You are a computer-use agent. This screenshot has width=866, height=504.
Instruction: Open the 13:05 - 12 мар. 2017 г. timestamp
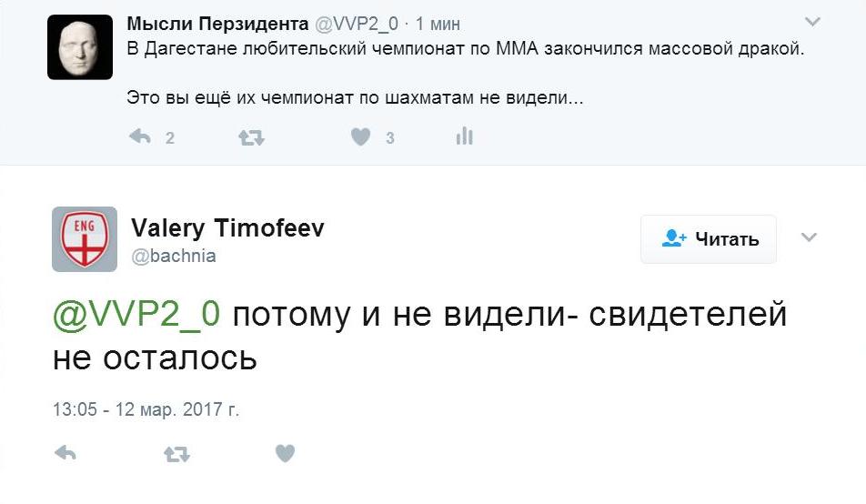pyautogui.click(x=146, y=409)
